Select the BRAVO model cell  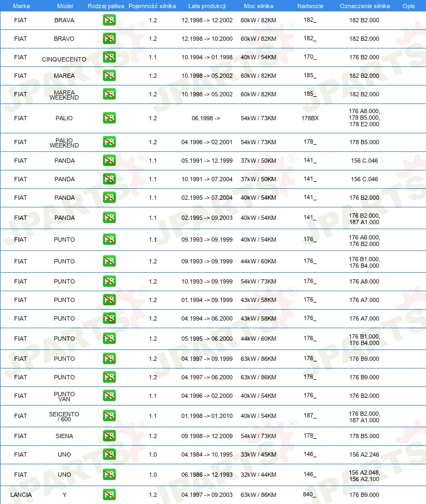(64, 39)
